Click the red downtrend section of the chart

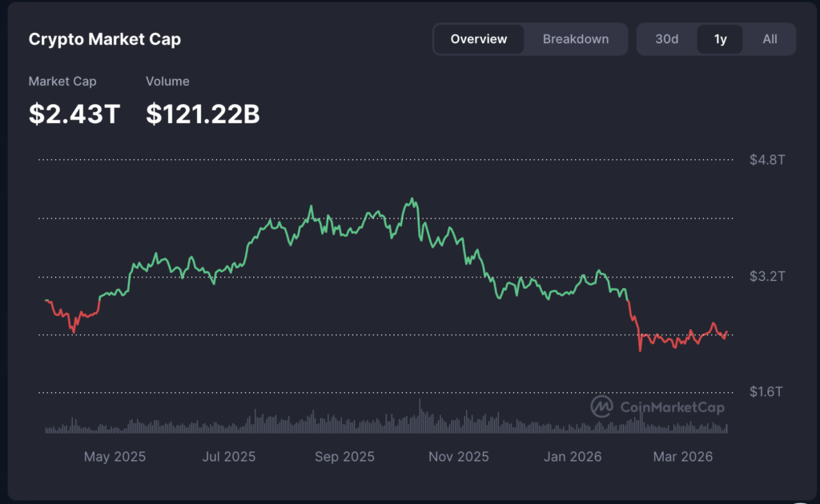coord(681,336)
